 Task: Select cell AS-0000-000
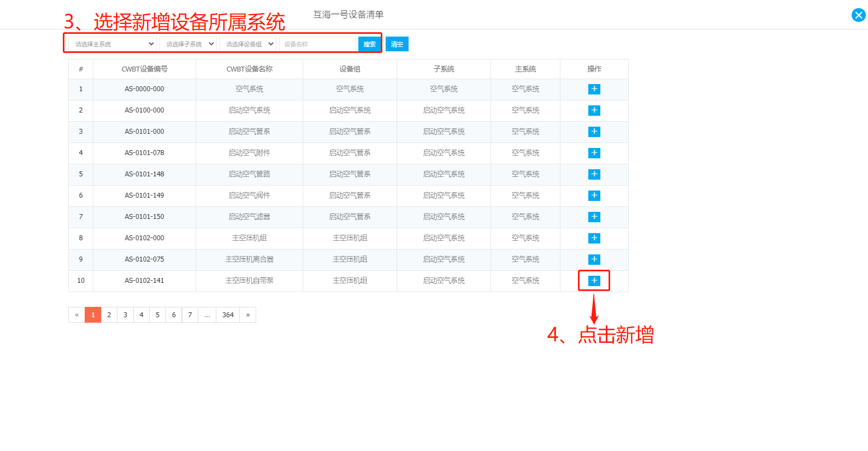coord(144,89)
